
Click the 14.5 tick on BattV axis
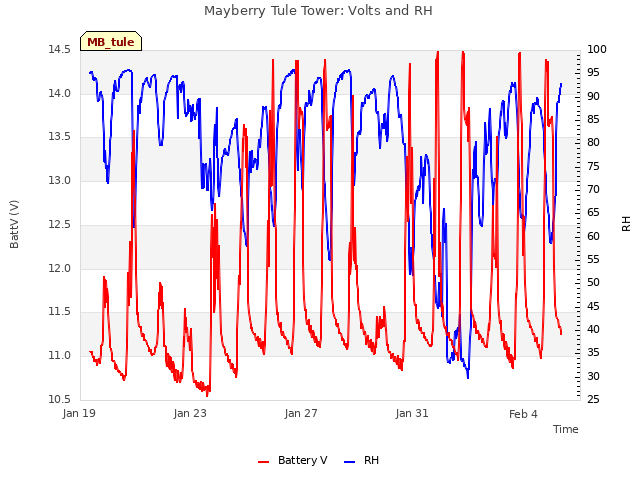click(60, 50)
